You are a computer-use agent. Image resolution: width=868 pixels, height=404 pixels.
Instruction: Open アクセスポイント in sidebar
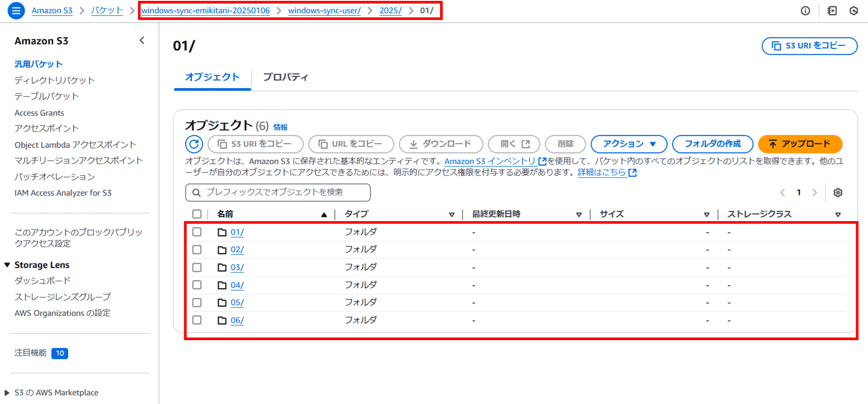coord(47,129)
